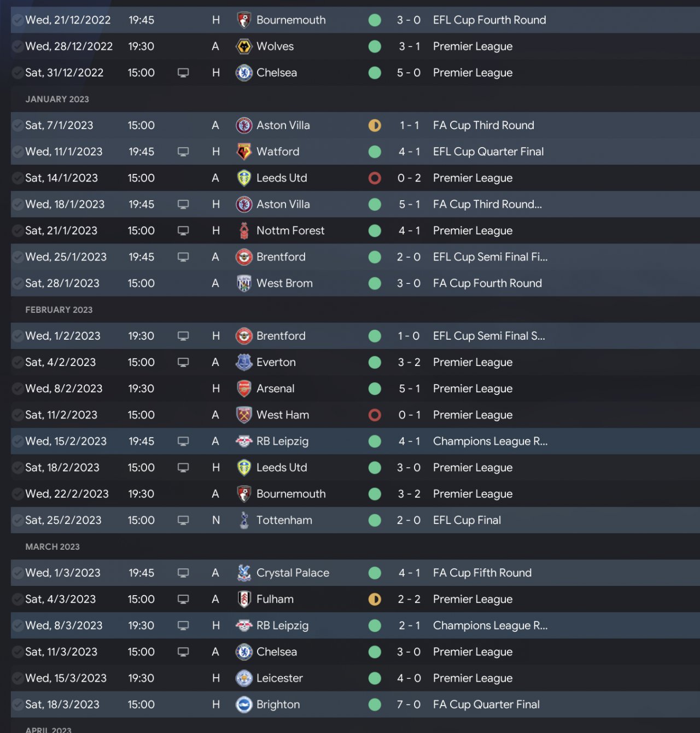Click the TV icon for the Everton match
The height and width of the screenshot is (733, 700).
[183, 363]
